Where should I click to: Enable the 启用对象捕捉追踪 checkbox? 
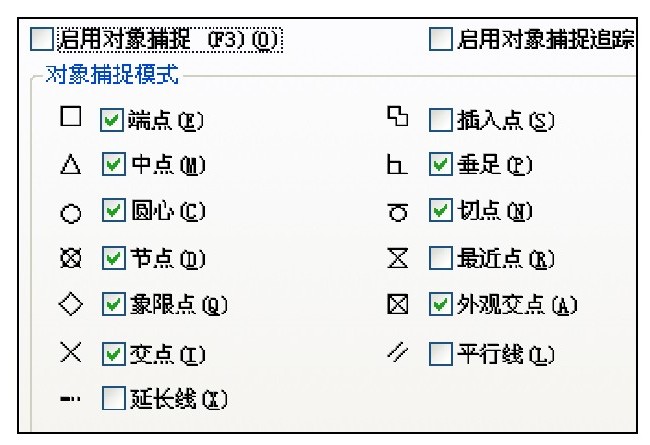pos(440,40)
